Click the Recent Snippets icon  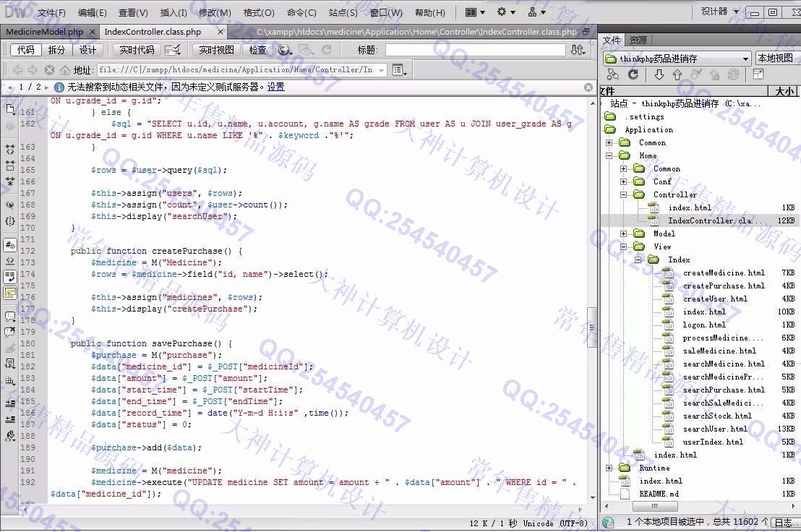[x=9, y=364]
